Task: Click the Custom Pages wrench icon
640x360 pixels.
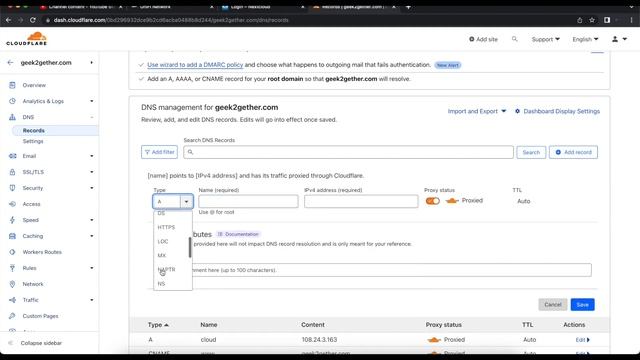Action: 12,316
